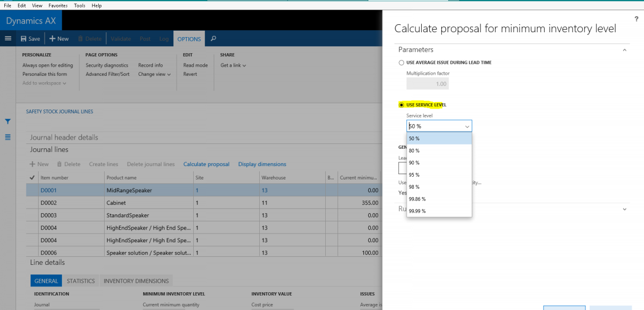644x310 pixels.
Task: Expand Get a link dropdown
Action: coord(233,66)
